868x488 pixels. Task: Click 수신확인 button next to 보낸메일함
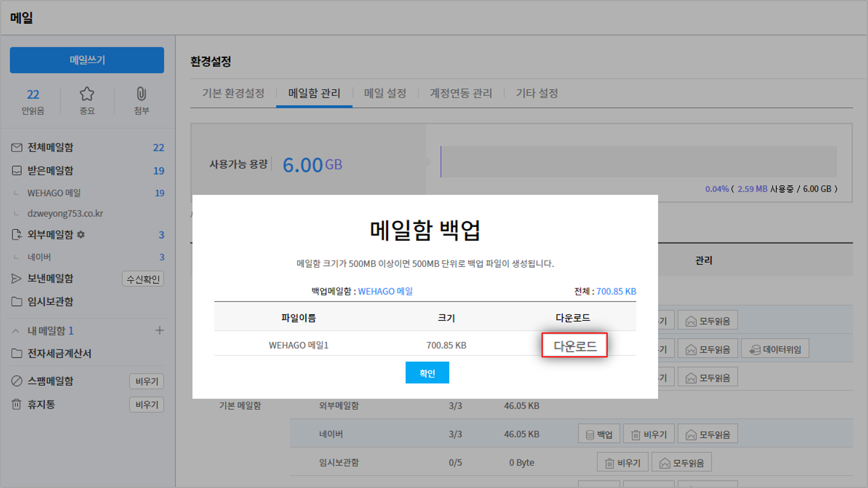click(x=143, y=279)
